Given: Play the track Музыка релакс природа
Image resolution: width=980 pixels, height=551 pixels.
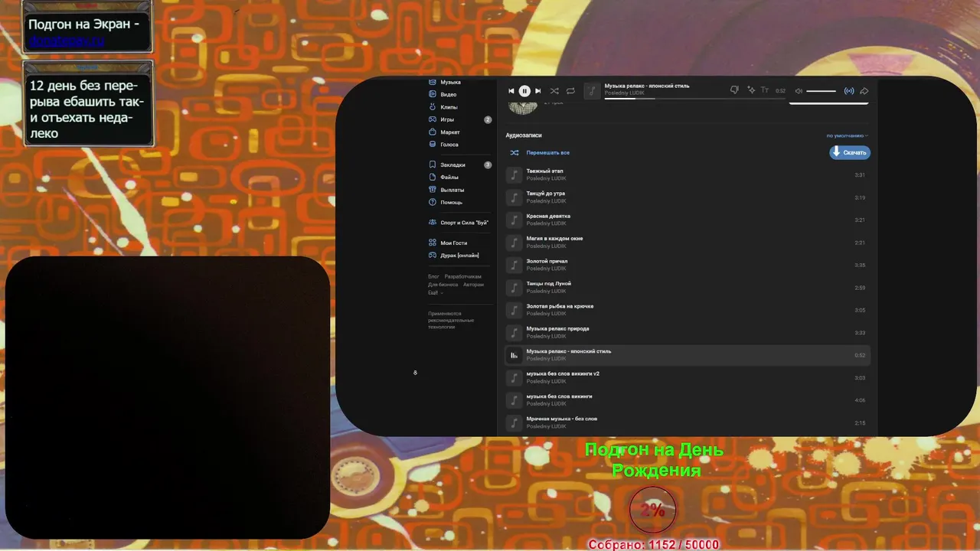Looking at the screenshot, I should pos(688,333).
